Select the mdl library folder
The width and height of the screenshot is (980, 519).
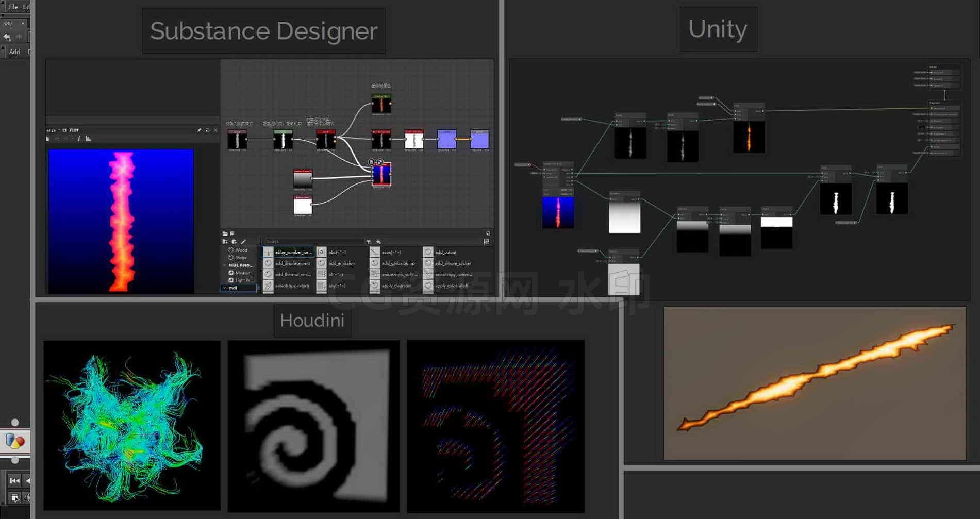pos(239,288)
